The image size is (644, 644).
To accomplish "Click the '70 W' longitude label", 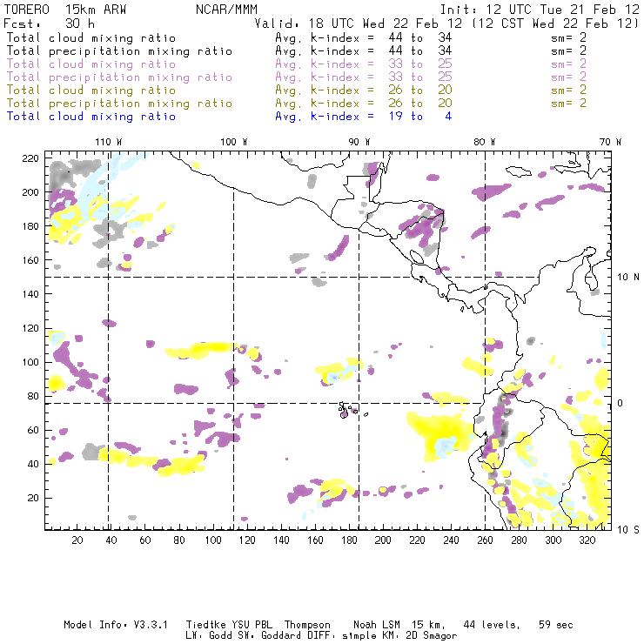I will click(610, 142).
